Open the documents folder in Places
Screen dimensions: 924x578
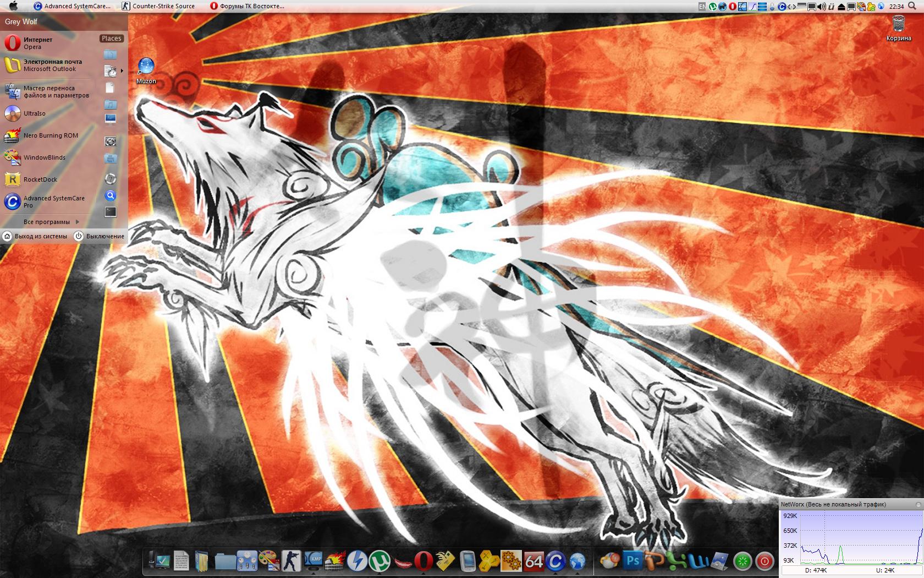click(x=111, y=54)
